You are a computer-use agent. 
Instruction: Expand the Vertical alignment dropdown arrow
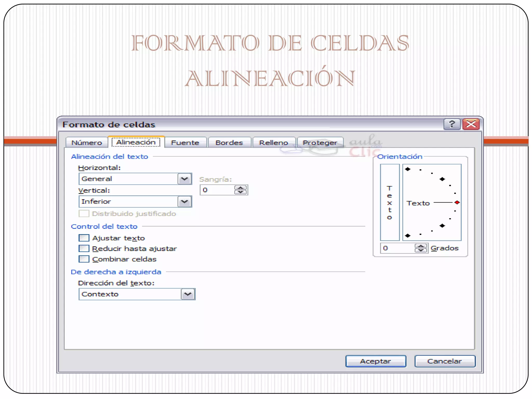pyautogui.click(x=184, y=202)
